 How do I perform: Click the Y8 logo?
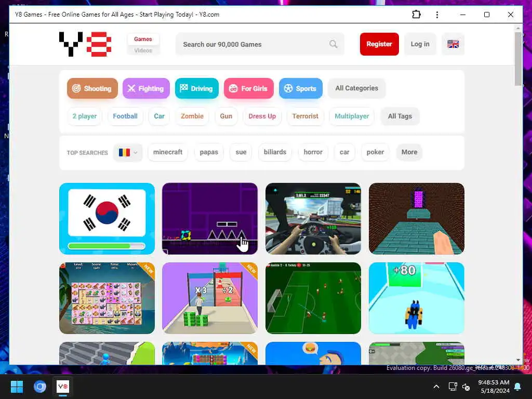coord(85,44)
